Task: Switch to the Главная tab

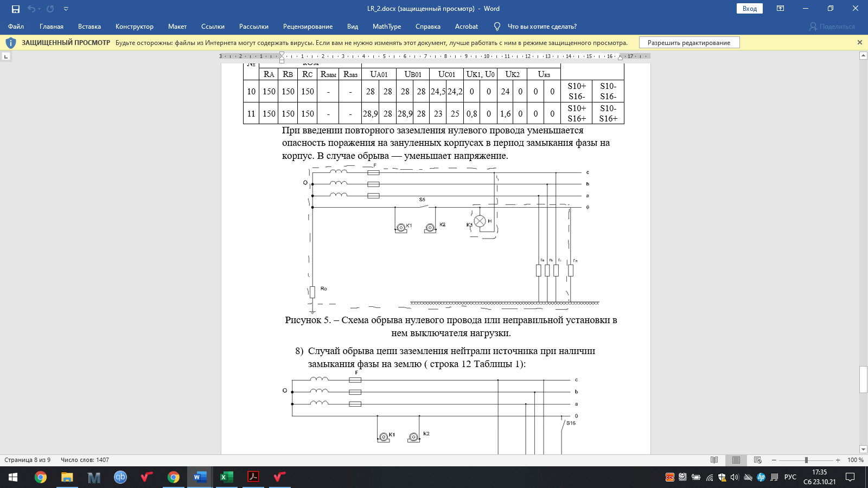Action: [52, 27]
